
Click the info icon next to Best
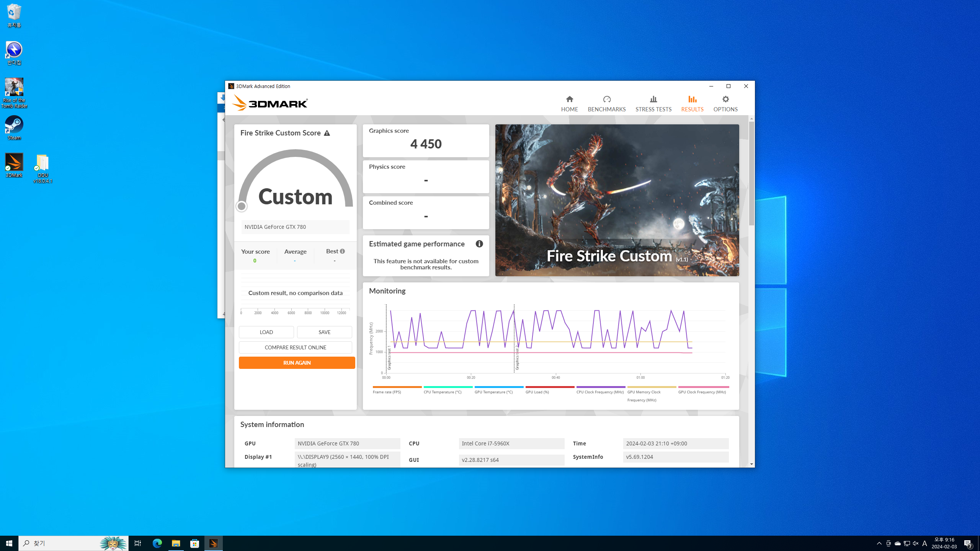(x=342, y=251)
